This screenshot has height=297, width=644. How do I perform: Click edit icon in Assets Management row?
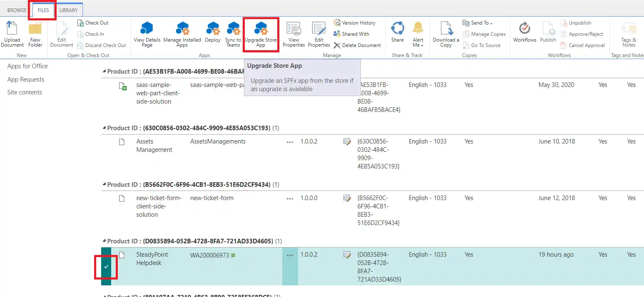tap(347, 142)
